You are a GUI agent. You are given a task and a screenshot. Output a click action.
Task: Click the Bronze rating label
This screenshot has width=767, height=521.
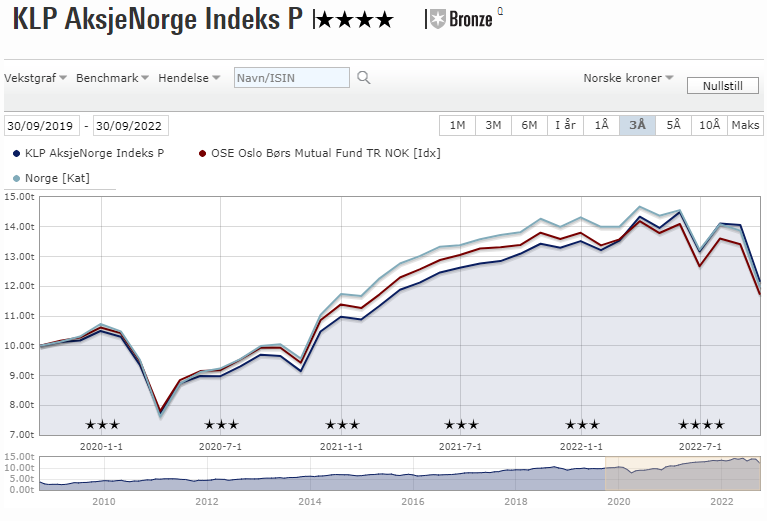tap(471, 20)
